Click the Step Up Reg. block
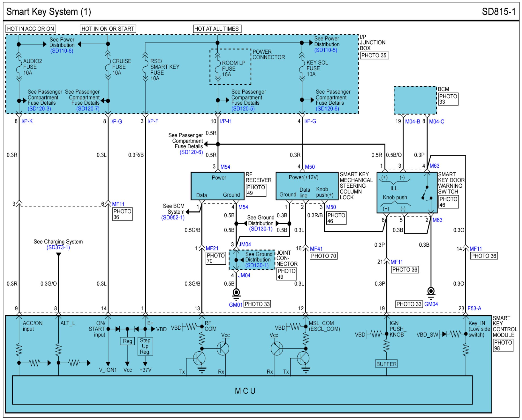The image size is (522, 420). click(x=145, y=346)
